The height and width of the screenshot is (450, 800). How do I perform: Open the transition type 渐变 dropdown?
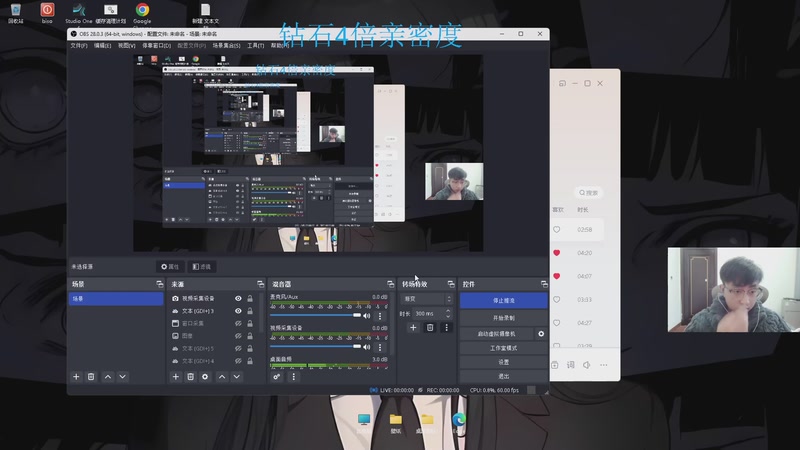(427, 299)
